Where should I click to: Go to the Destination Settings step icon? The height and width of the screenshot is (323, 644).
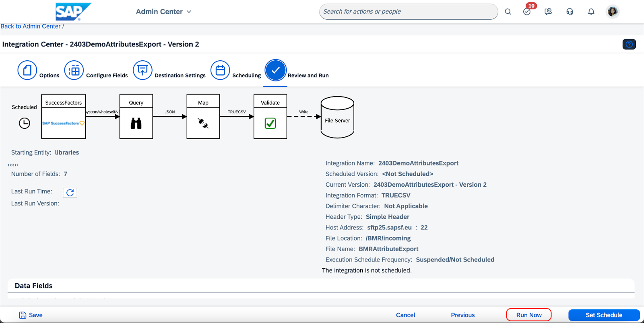(142, 70)
